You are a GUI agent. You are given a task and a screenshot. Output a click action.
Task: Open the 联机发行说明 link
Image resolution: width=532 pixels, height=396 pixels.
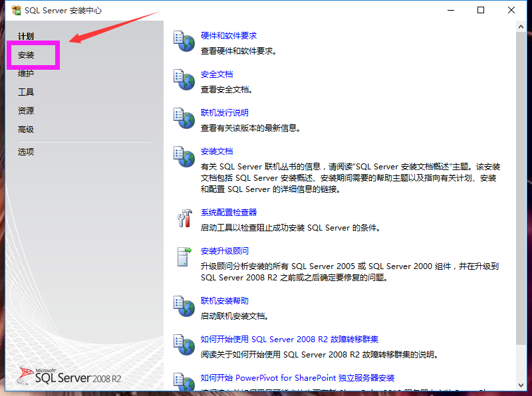tap(225, 112)
